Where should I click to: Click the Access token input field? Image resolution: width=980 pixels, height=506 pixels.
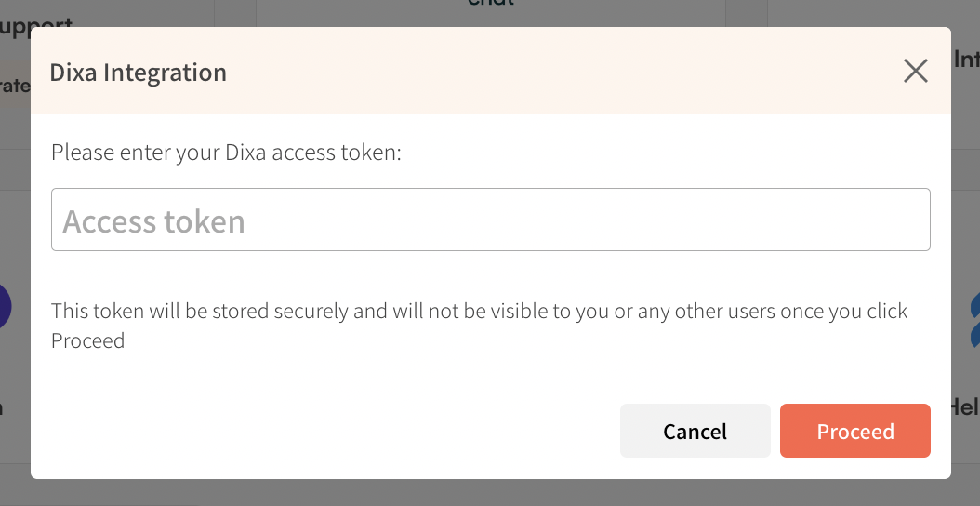pos(491,220)
